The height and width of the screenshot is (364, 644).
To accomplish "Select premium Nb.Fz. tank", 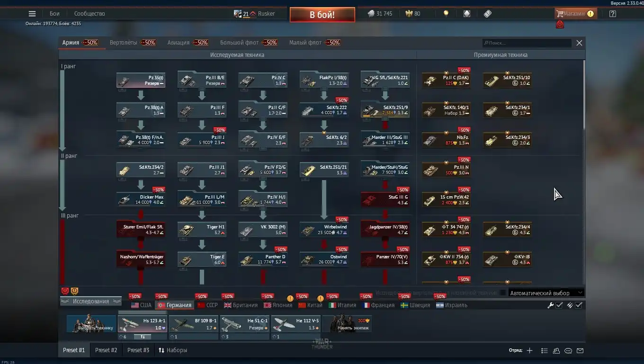I will [x=446, y=140].
